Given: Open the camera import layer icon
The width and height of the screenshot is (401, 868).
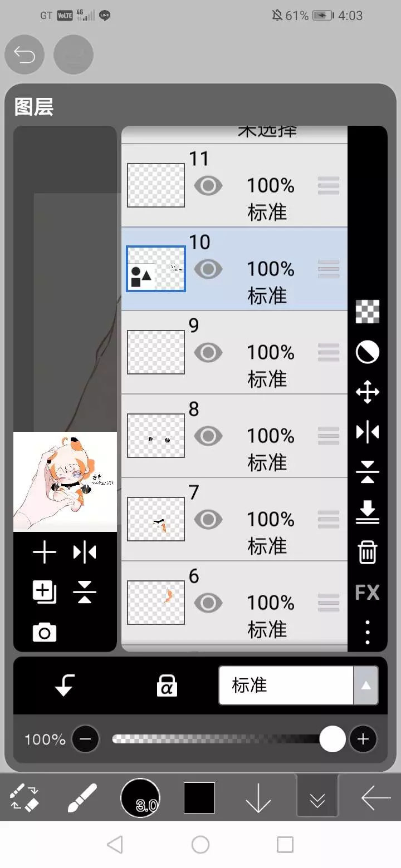Looking at the screenshot, I should click(45, 632).
